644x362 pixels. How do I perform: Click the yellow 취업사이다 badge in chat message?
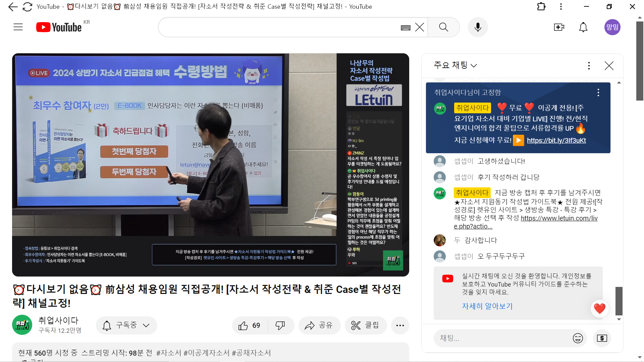tap(472, 193)
